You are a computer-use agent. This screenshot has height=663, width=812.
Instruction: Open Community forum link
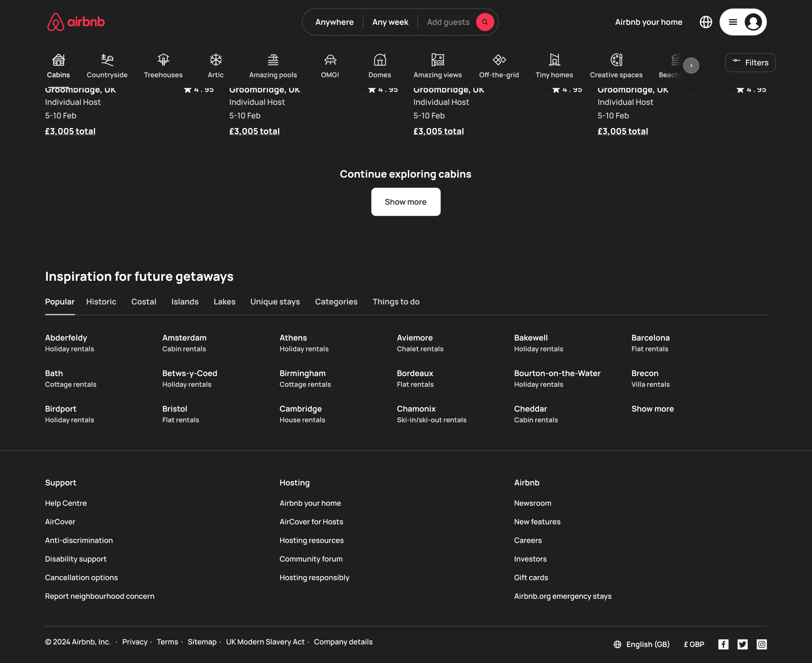311,559
